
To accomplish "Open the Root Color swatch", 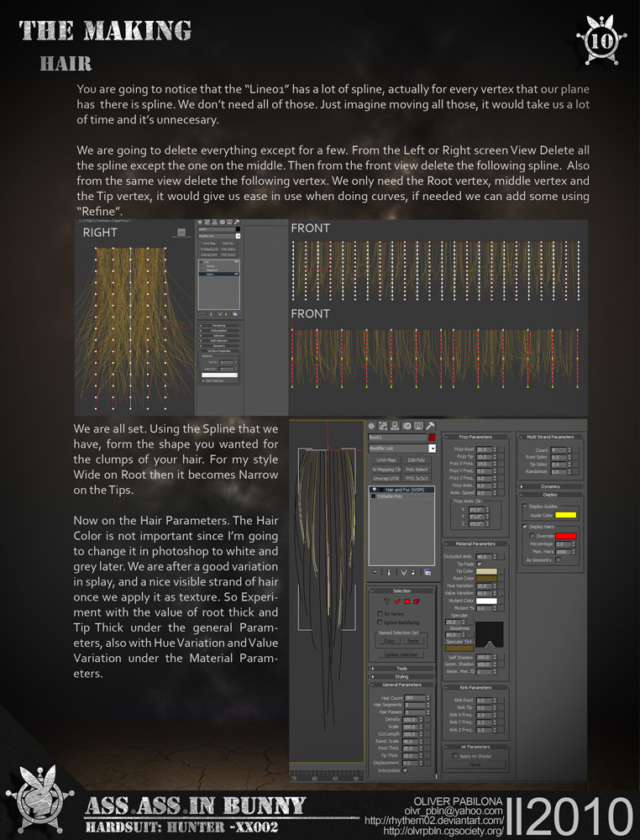I will (486, 579).
